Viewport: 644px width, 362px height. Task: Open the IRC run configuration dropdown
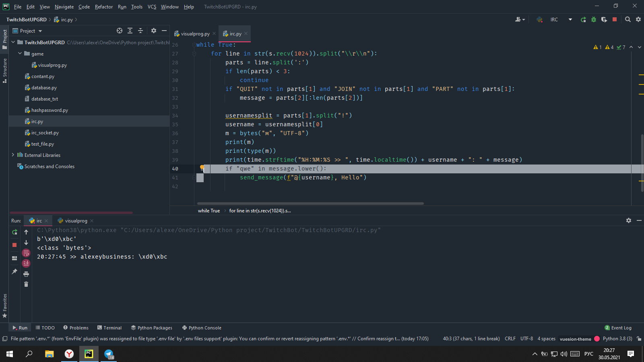click(x=570, y=20)
